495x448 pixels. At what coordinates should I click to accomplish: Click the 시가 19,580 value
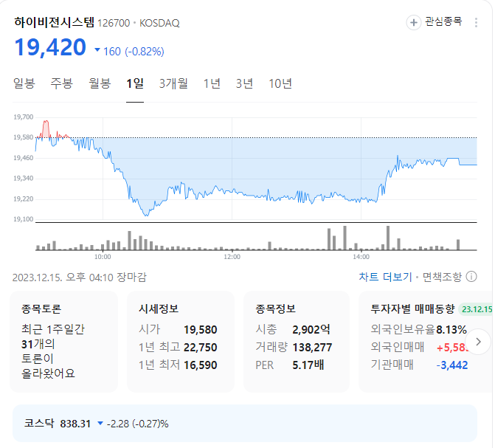coord(200,329)
